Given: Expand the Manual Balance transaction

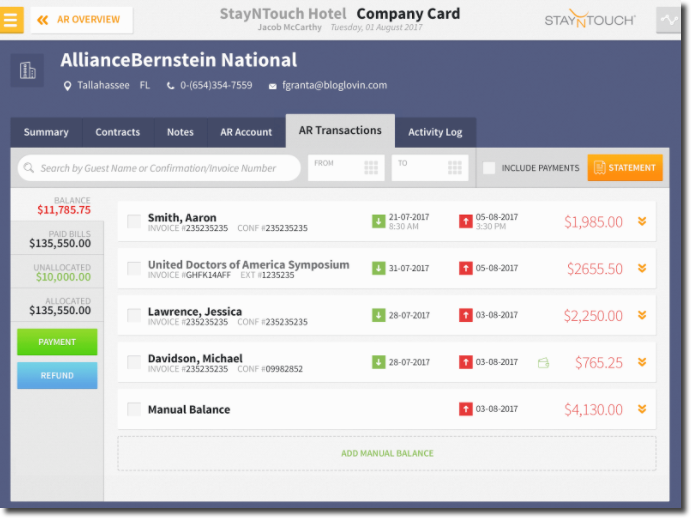Looking at the screenshot, I should tap(642, 410).
